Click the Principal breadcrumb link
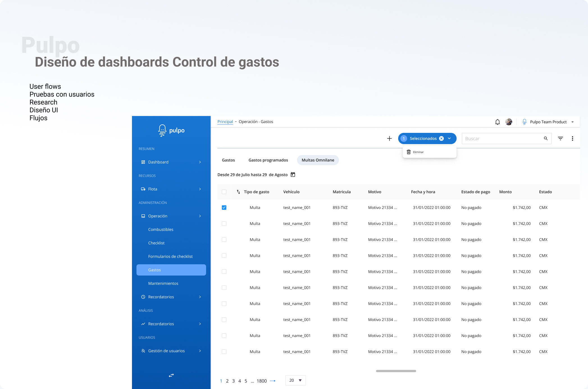Viewport: 588px width, 389px height. click(x=225, y=122)
